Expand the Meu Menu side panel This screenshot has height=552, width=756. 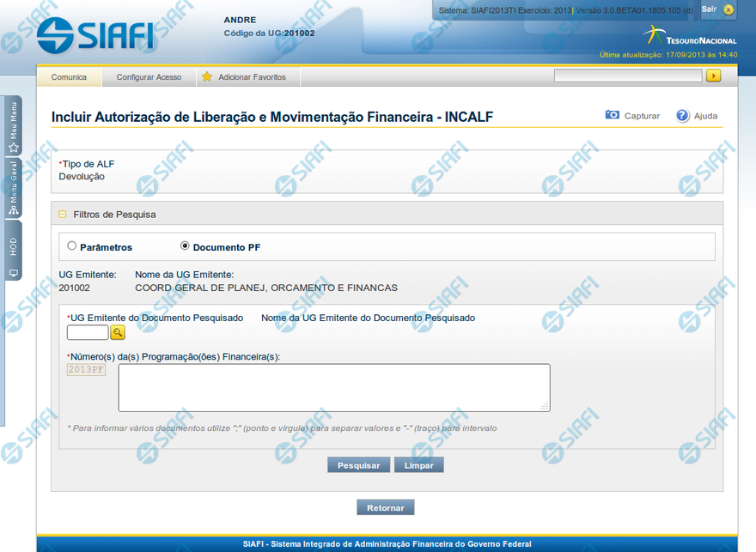13,125
